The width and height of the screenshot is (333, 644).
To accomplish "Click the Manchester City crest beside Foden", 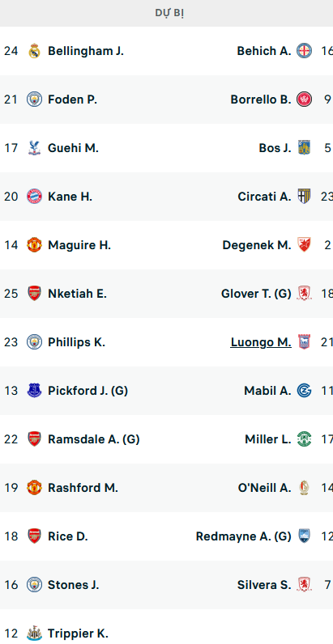I will pos(34,100).
